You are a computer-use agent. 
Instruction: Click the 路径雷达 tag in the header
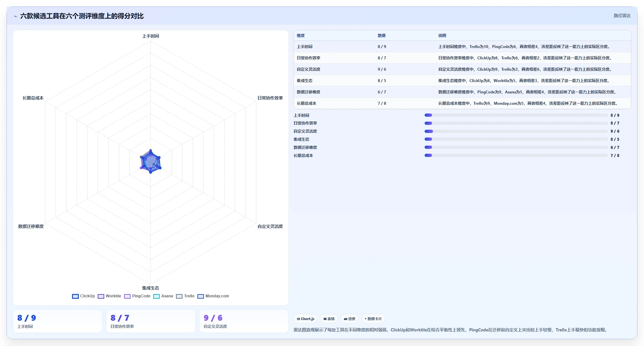(x=622, y=16)
